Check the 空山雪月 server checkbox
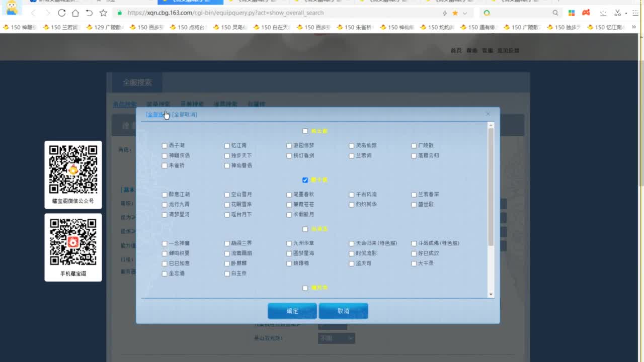Viewport: 644px width, 362px height. coord(227,195)
